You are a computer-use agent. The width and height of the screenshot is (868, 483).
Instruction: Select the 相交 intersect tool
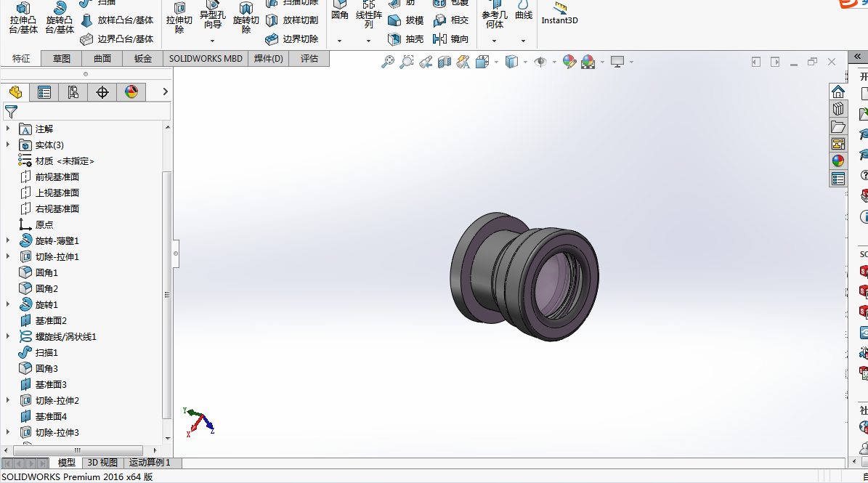point(451,20)
